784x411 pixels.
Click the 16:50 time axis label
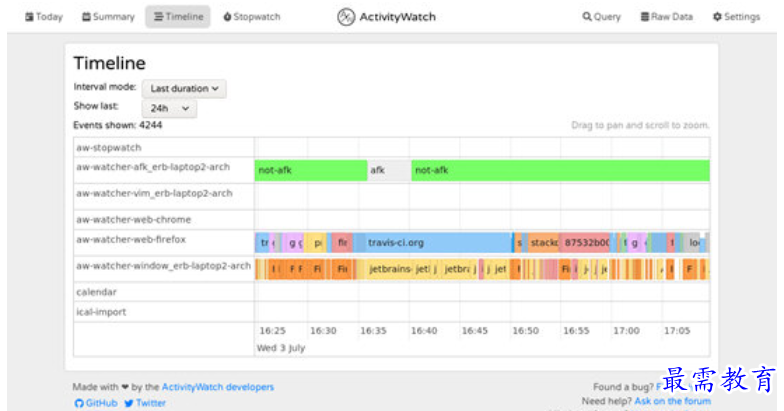coord(526,330)
